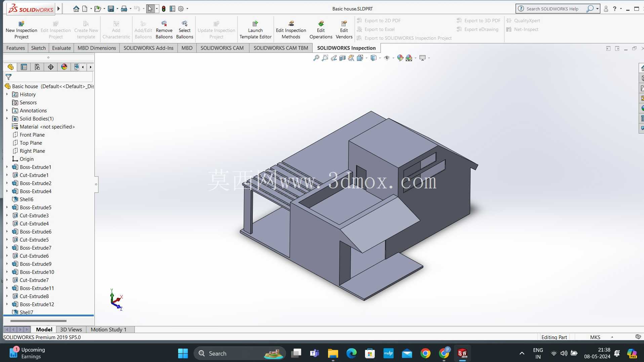The height and width of the screenshot is (362, 644).
Task: Open DimXpertManager tab icon
Action: coord(51,67)
